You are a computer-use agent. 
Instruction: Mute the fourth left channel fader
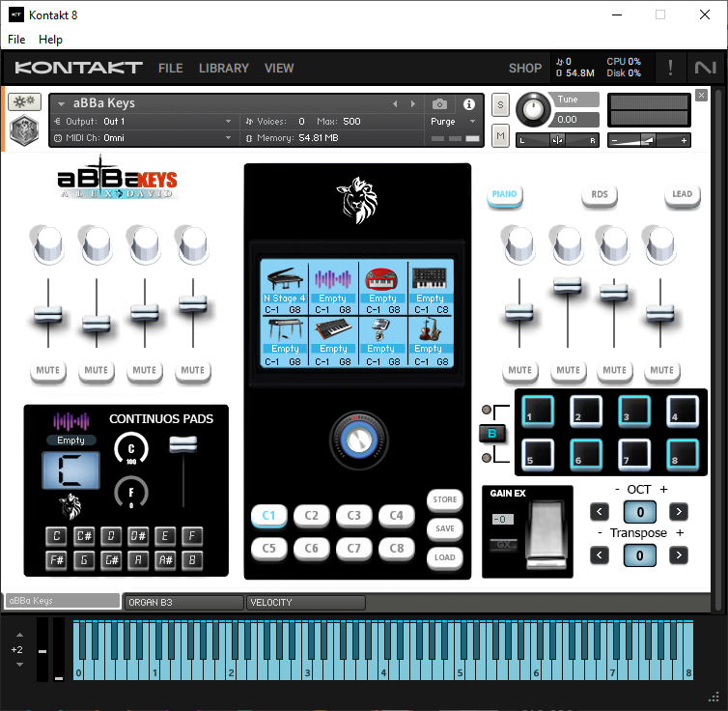pos(193,371)
